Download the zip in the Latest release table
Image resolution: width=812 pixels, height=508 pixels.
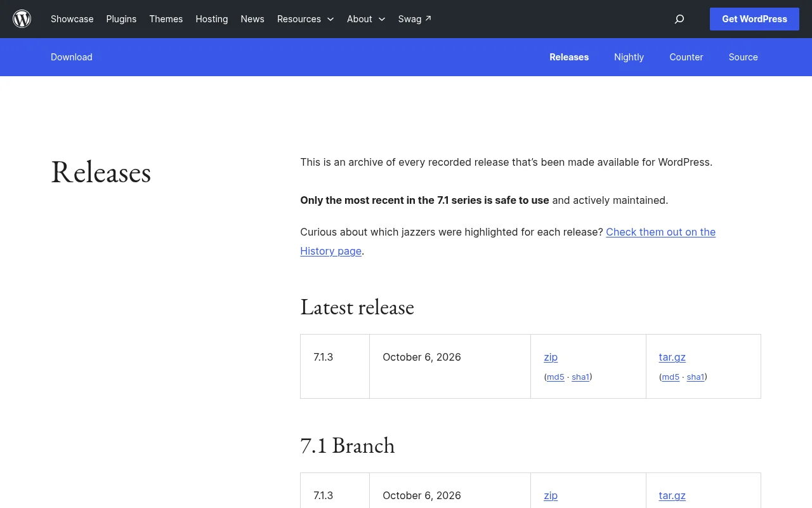[551, 357]
